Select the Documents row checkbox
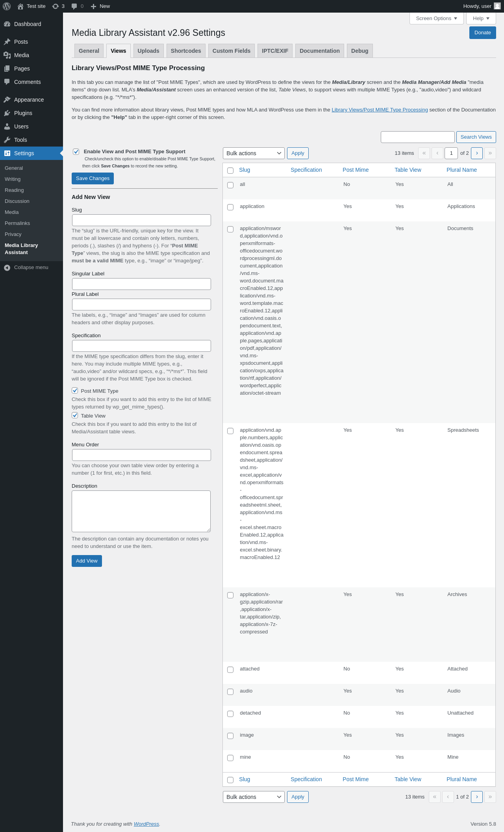This screenshot has height=832, width=504. tap(230, 229)
